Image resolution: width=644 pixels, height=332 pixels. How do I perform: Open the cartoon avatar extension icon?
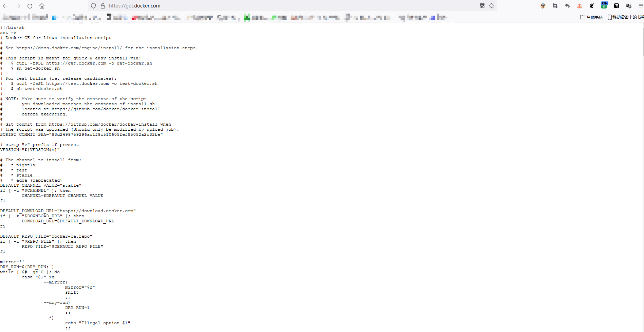[543, 6]
